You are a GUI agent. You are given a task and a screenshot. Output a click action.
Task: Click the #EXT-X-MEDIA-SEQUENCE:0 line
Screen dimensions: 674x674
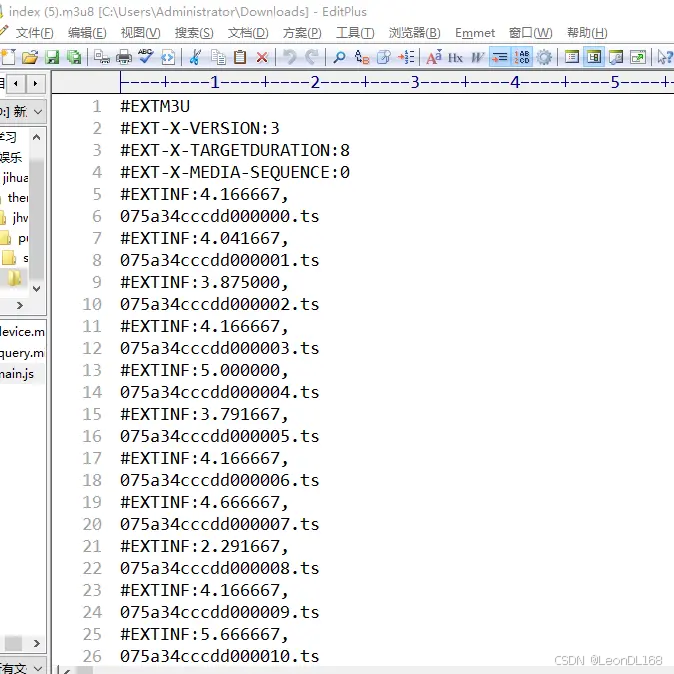[235, 172]
